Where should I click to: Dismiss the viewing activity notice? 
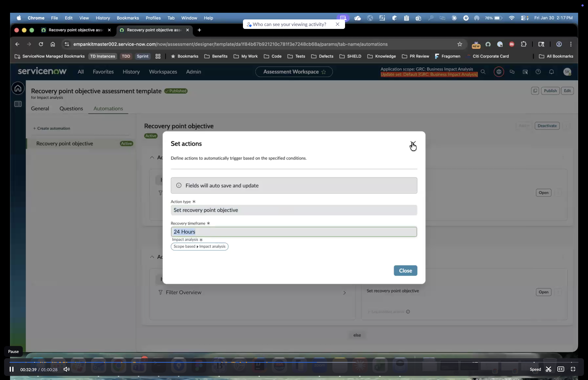click(x=337, y=24)
